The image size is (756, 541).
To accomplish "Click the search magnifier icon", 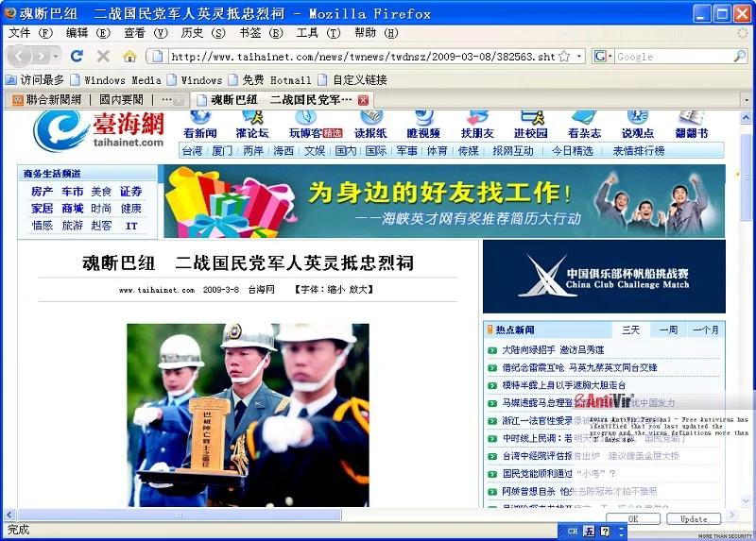I will point(740,57).
